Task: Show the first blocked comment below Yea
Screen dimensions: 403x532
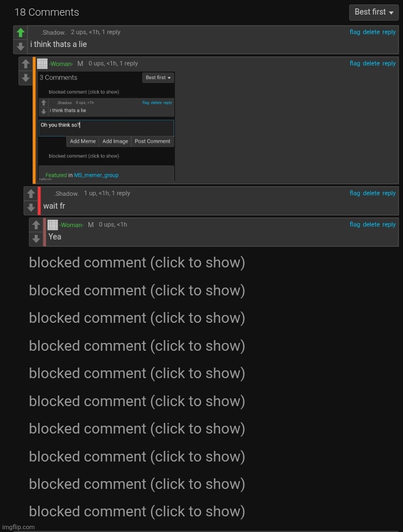Action: pyautogui.click(x=137, y=262)
